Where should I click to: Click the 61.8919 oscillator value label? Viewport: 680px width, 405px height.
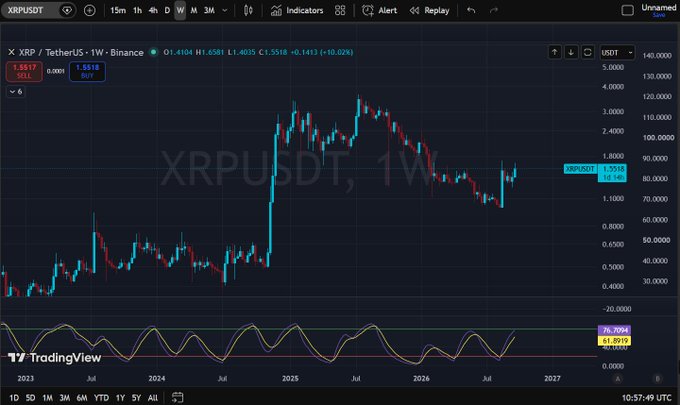click(615, 341)
